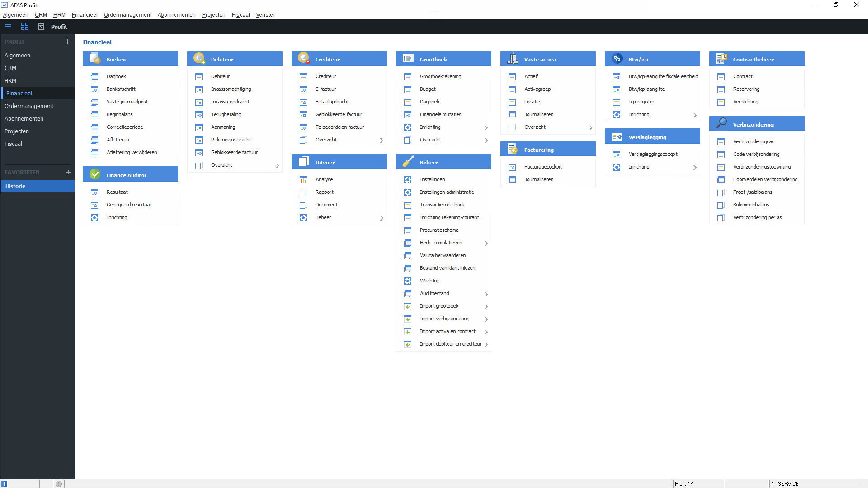Expand Uitvoer Beheer submenu arrow
This screenshot has width=868, height=488.
382,218
